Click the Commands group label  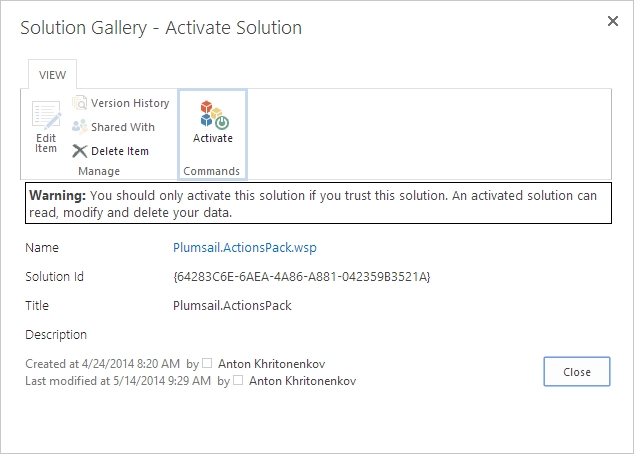(211, 171)
